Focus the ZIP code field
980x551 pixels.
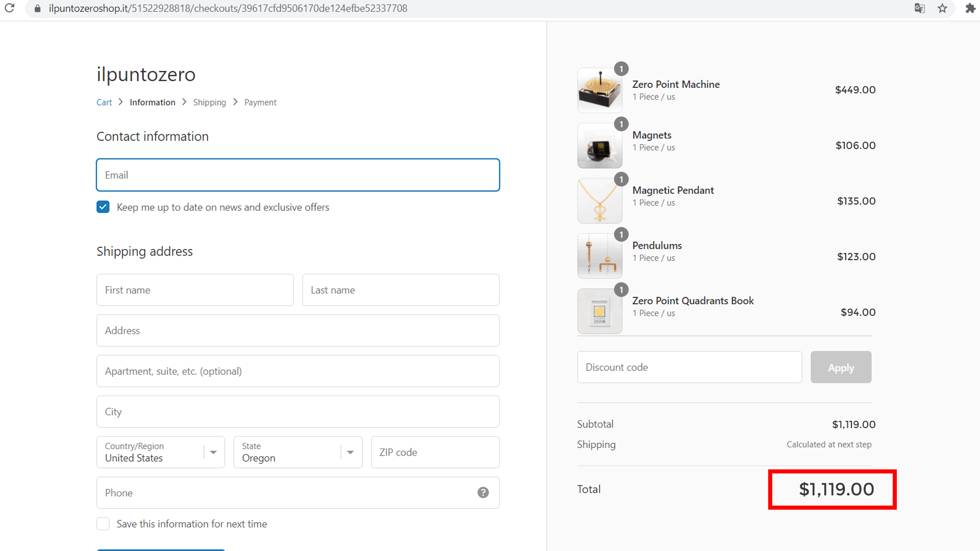(435, 452)
